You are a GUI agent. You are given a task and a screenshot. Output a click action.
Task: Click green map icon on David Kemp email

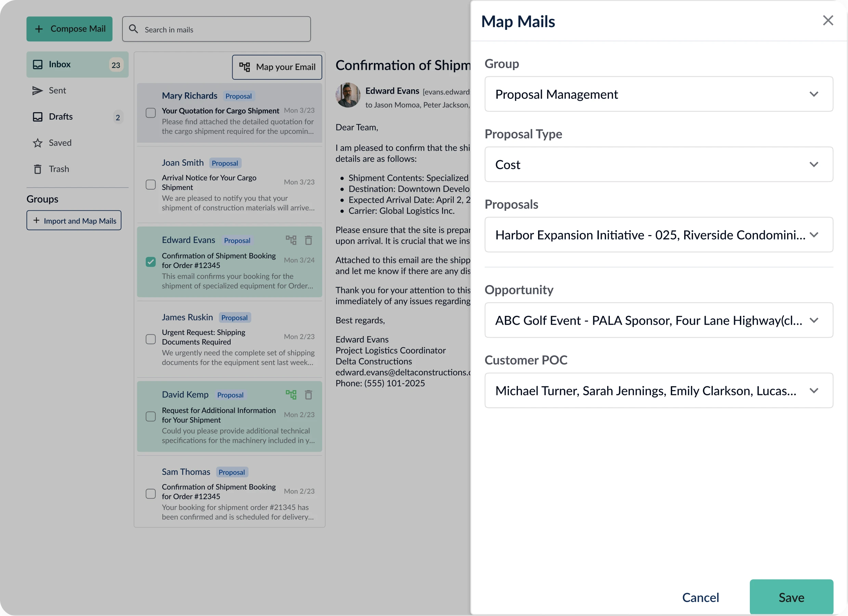[x=291, y=395]
